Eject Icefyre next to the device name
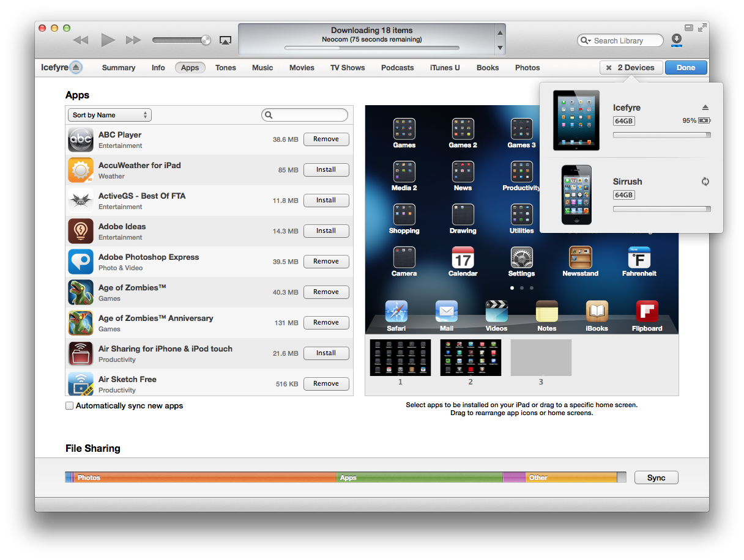 [76, 67]
